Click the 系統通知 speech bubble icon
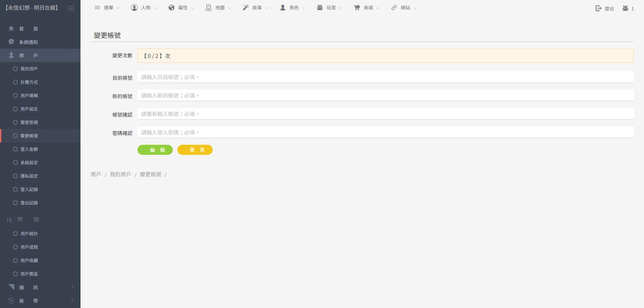This screenshot has width=644, height=308. (x=11, y=42)
